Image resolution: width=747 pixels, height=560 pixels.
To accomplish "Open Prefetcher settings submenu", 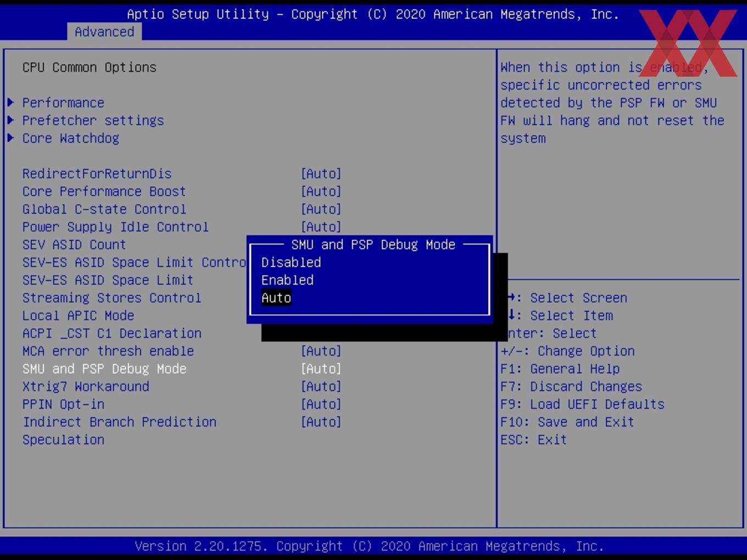I will coord(93,120).
